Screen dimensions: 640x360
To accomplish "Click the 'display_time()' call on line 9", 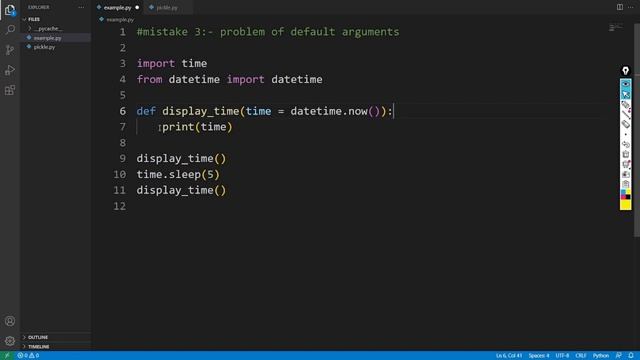I will point(181,159).
